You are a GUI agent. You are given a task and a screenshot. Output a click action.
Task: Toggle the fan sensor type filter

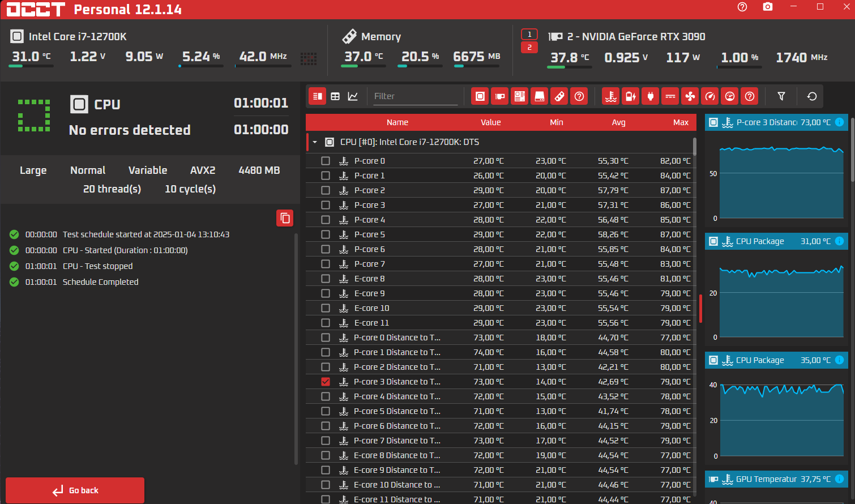coord(690,96)
